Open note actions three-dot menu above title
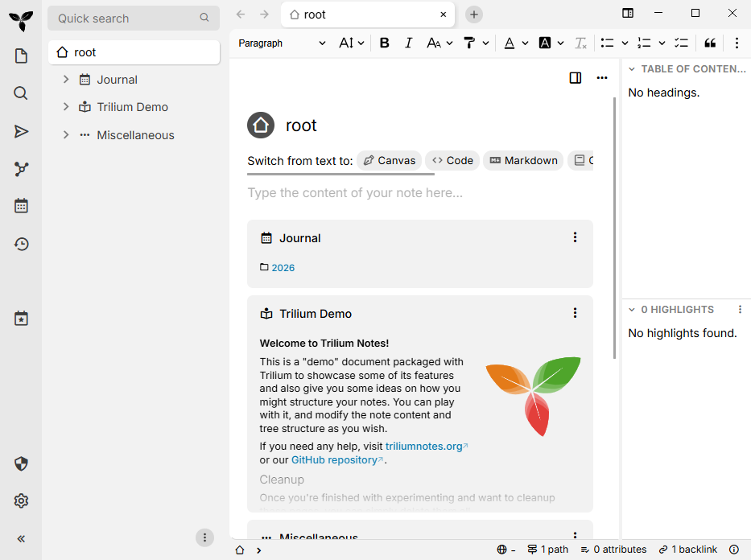This screenshot has width=751, height=560. (602, 78)
